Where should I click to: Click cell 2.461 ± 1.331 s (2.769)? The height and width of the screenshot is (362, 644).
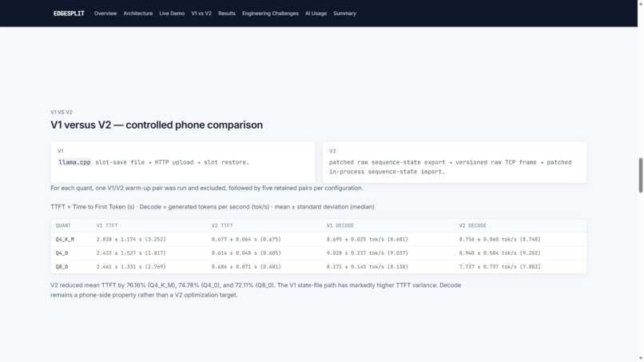131,267
